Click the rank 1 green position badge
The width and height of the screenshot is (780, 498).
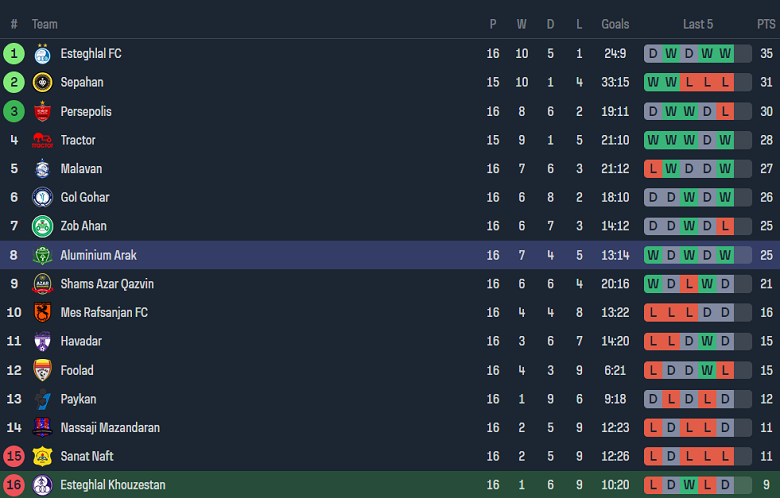pyautogui.click(x=14, y=54)
